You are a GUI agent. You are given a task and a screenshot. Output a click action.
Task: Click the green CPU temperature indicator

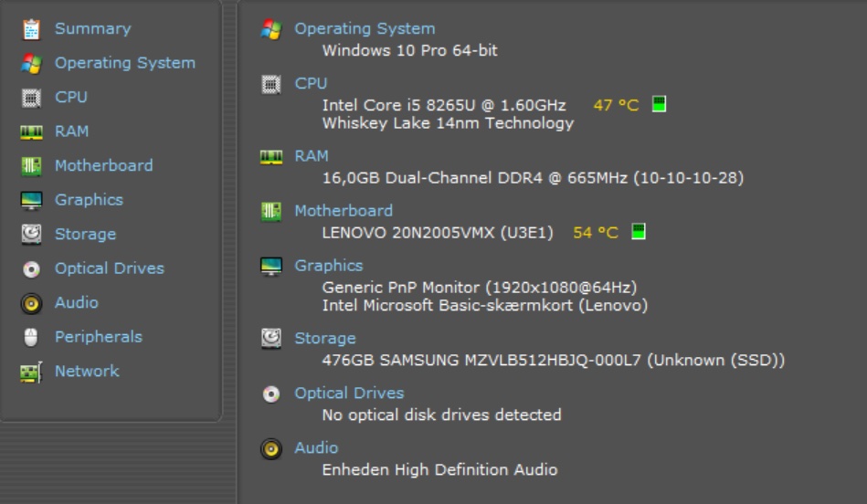point(659,104)
